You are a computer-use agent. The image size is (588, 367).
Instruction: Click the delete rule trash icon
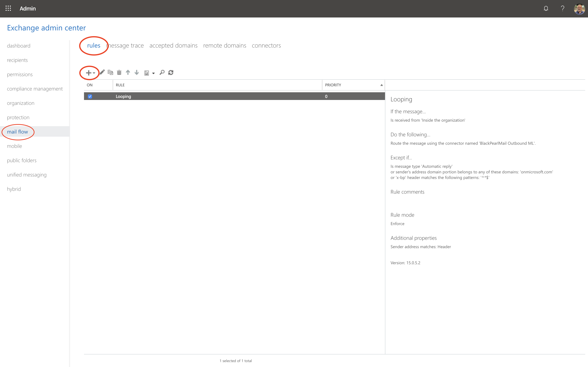point(119,72)
